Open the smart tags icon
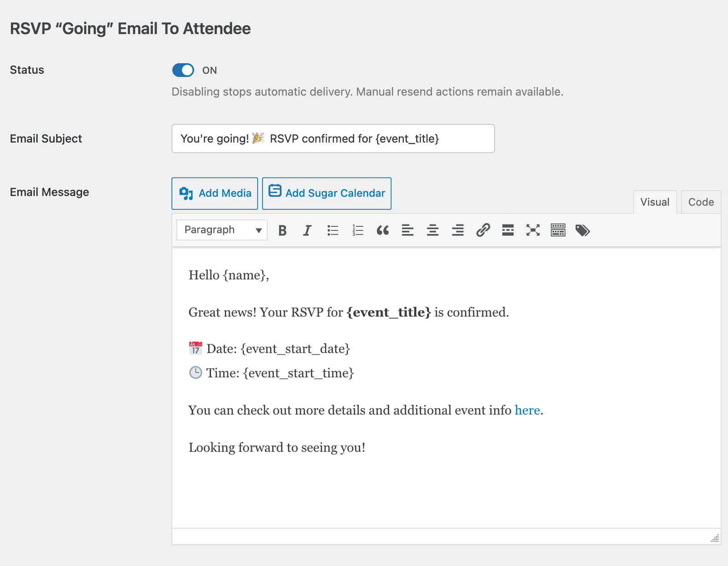This screenshot has height=566, width=728. pos(583,230)
